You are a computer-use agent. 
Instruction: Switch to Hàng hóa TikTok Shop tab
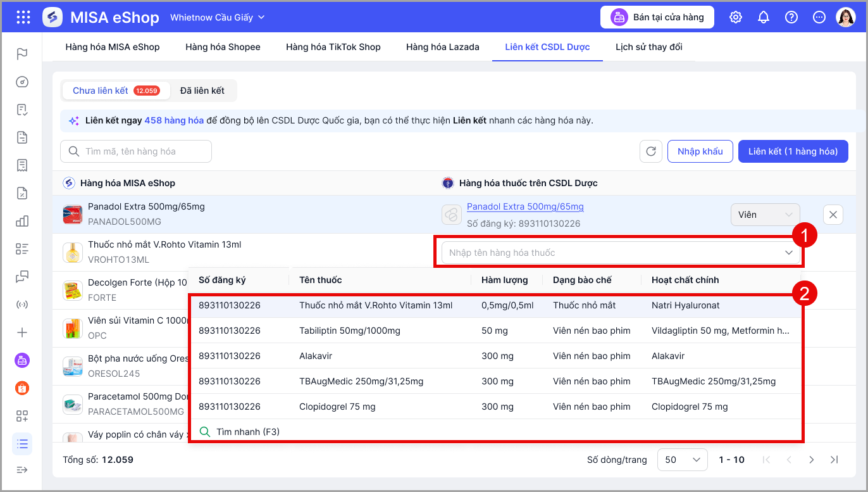pyautogui.click(x=333, y=47)
